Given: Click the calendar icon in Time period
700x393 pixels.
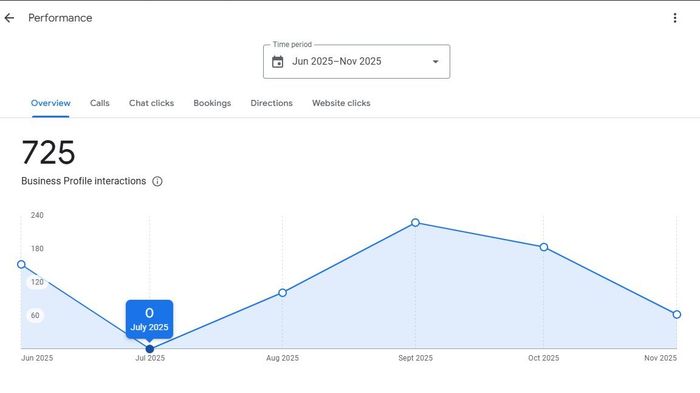Looking at the screenshot, I should click(277, 62).
